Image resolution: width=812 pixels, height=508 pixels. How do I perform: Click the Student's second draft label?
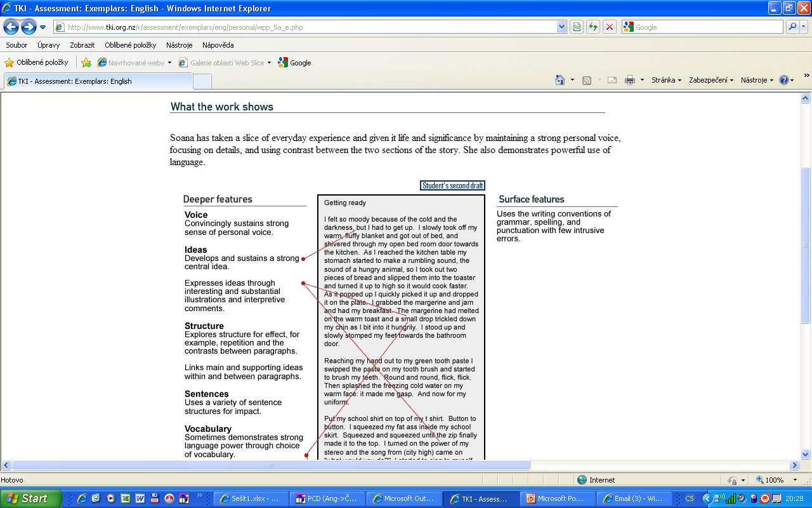point(453,185)
